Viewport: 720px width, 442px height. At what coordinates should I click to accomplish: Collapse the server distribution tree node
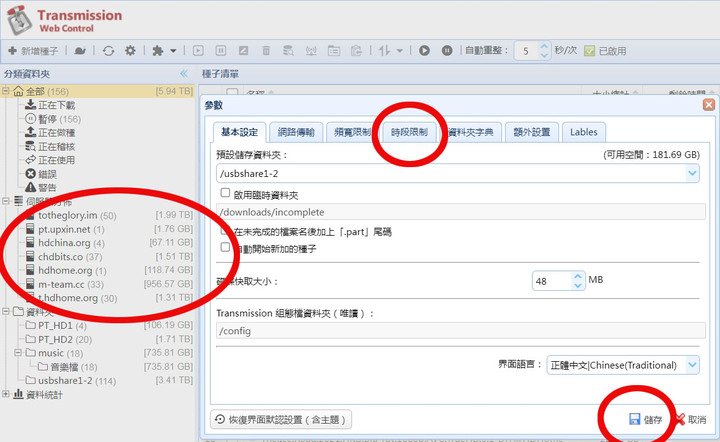click(6, 201)
